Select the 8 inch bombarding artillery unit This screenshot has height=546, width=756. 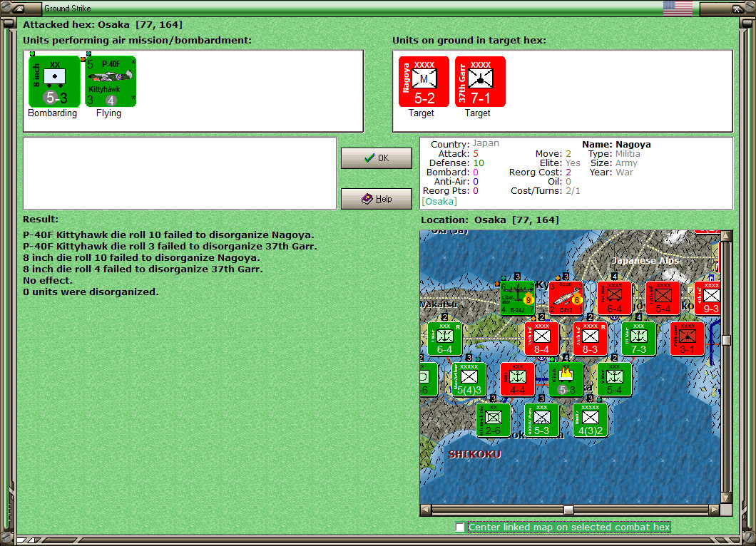(54, 81)
